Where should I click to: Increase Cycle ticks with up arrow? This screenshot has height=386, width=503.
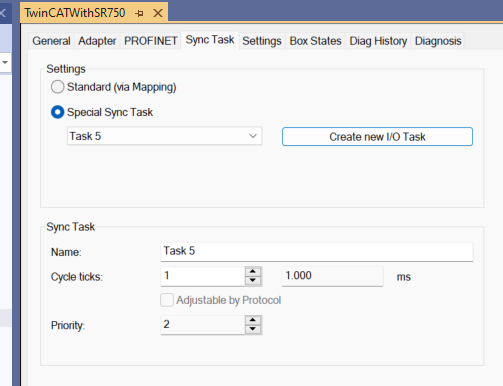tap(253, 271)
